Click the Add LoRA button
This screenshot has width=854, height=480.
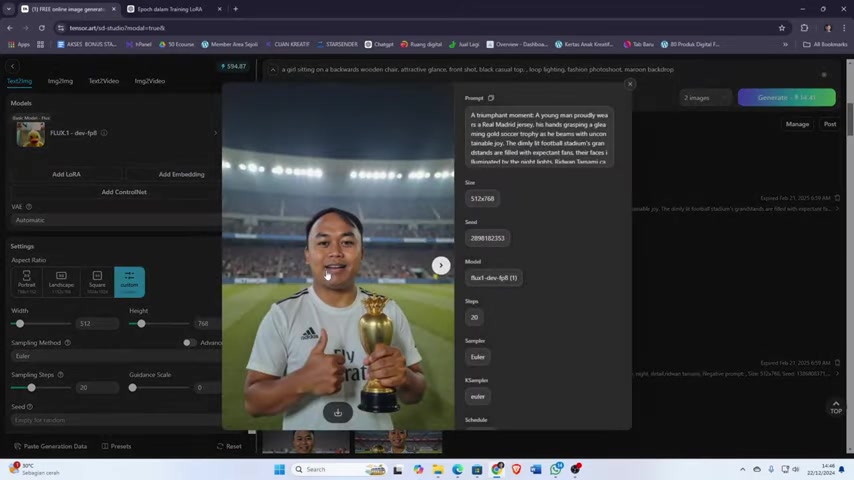click(66, 174)
